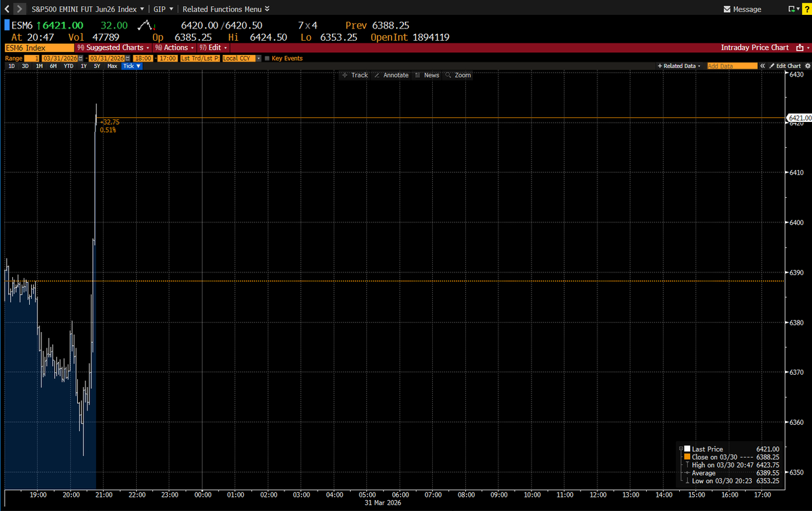Click the 18:00 start time field
Image resolution: width=812 pixels, height=511 pixels.
144,58
